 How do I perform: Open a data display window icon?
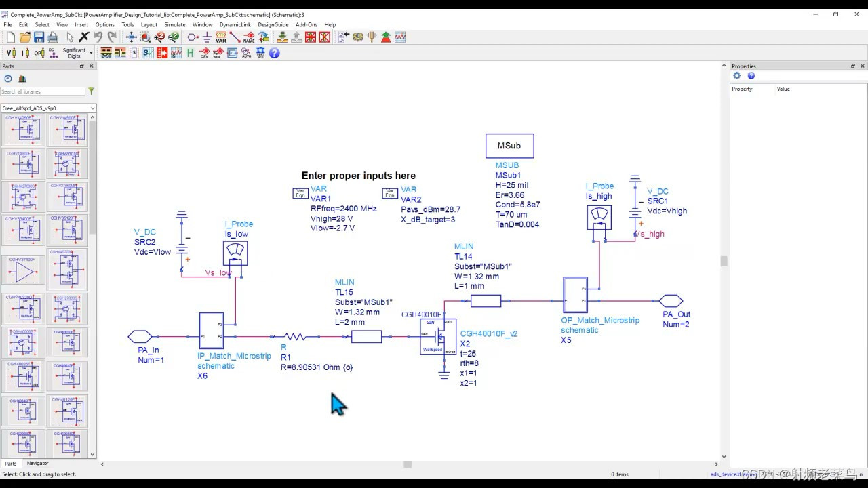coord(400,37)
